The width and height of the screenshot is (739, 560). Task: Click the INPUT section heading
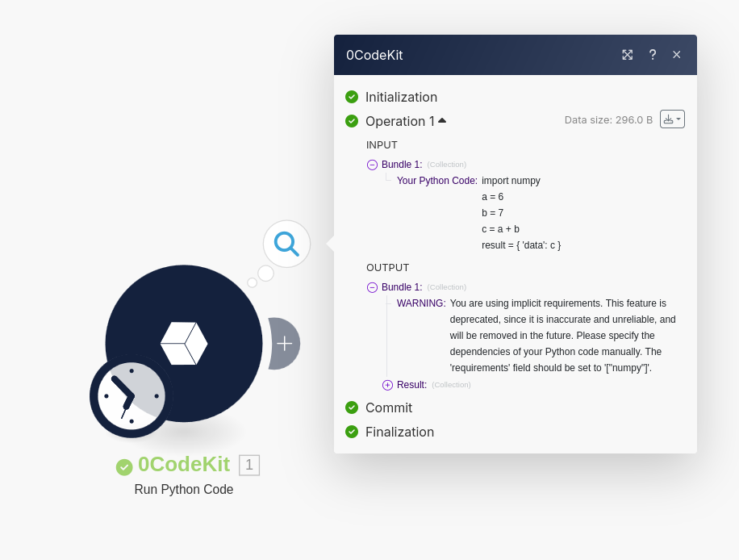(382, 144)
